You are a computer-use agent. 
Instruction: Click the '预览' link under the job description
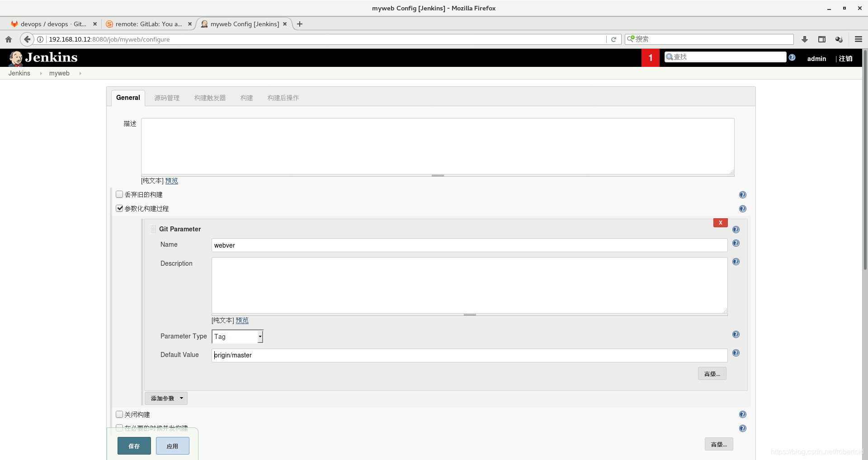pos(171,181)
